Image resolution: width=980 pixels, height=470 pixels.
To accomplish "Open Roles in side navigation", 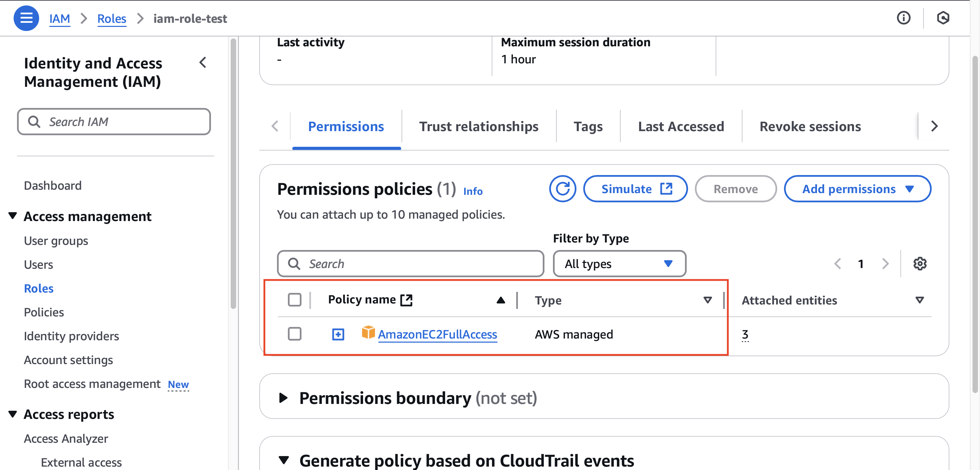I will pos(38,288).
